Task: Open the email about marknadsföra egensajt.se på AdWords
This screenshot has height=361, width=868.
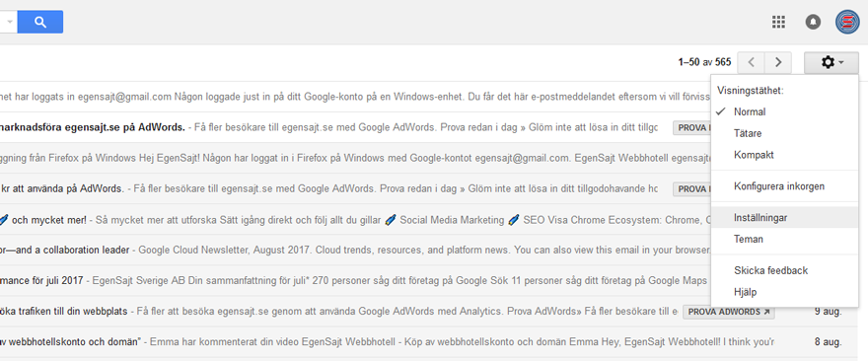Action: click(354, 128)
